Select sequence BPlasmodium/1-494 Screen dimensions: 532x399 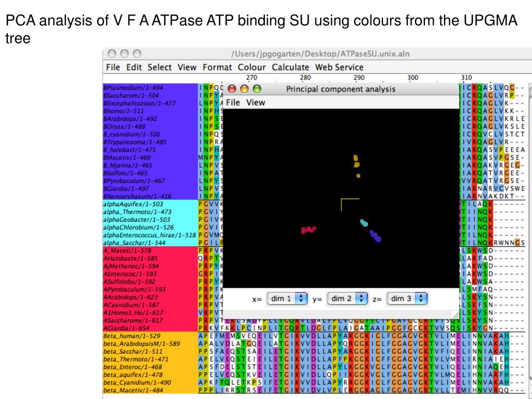134,87
